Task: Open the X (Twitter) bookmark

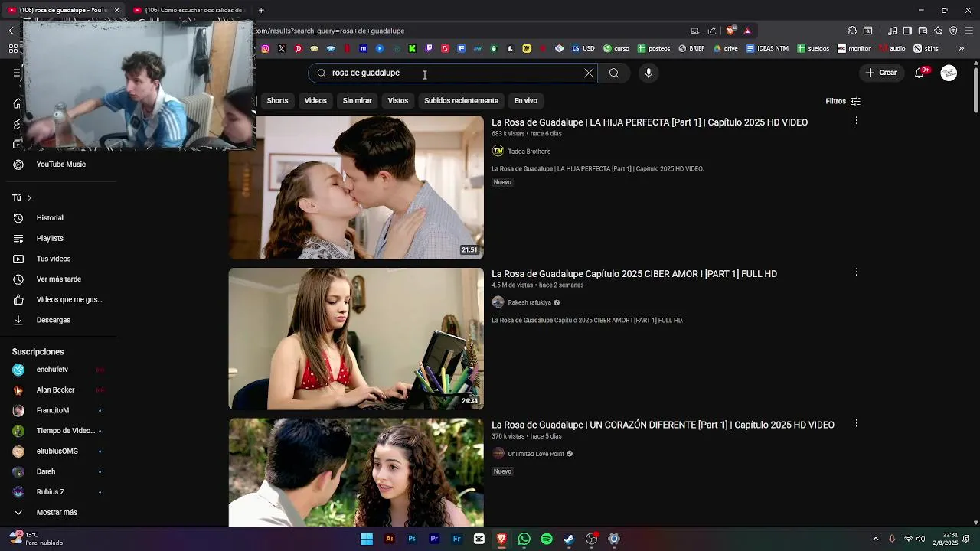Action: (x=282, y=48)
